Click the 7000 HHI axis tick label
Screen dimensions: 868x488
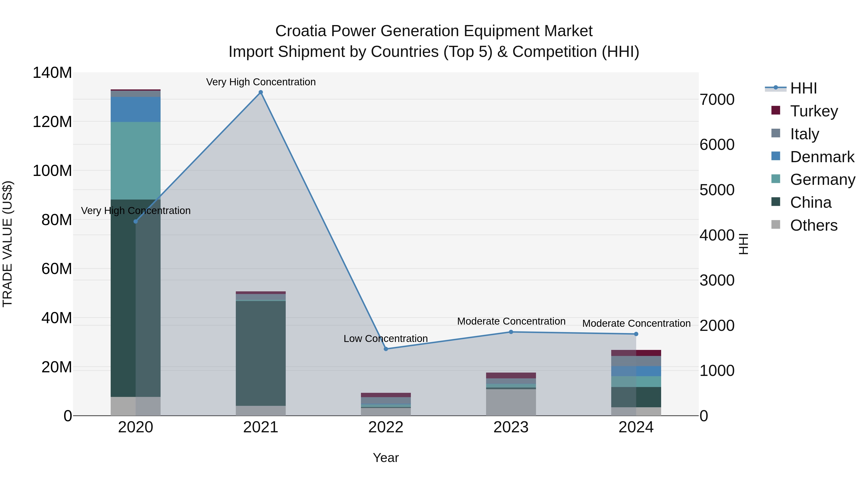click(x=717, y=99)
